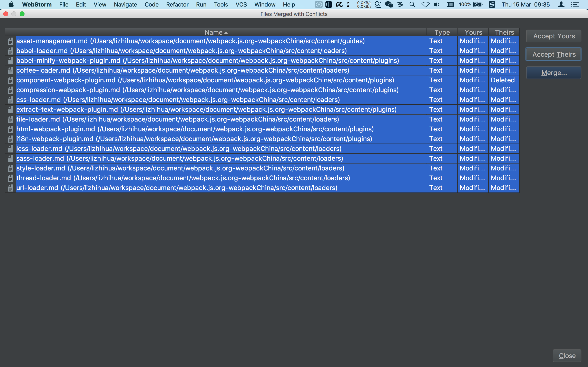Click the file icon beside css-loader.md

pyautogui.click(x=10, y=99)
